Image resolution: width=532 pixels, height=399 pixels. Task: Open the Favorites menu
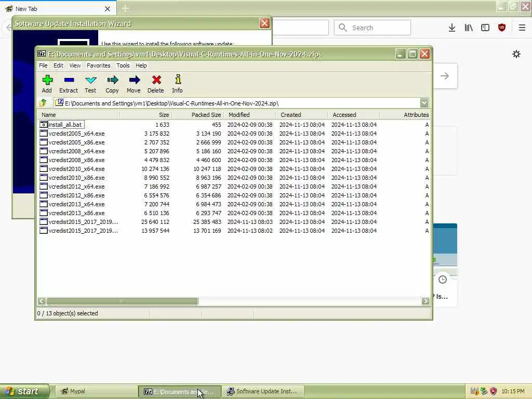coord(98,65)
